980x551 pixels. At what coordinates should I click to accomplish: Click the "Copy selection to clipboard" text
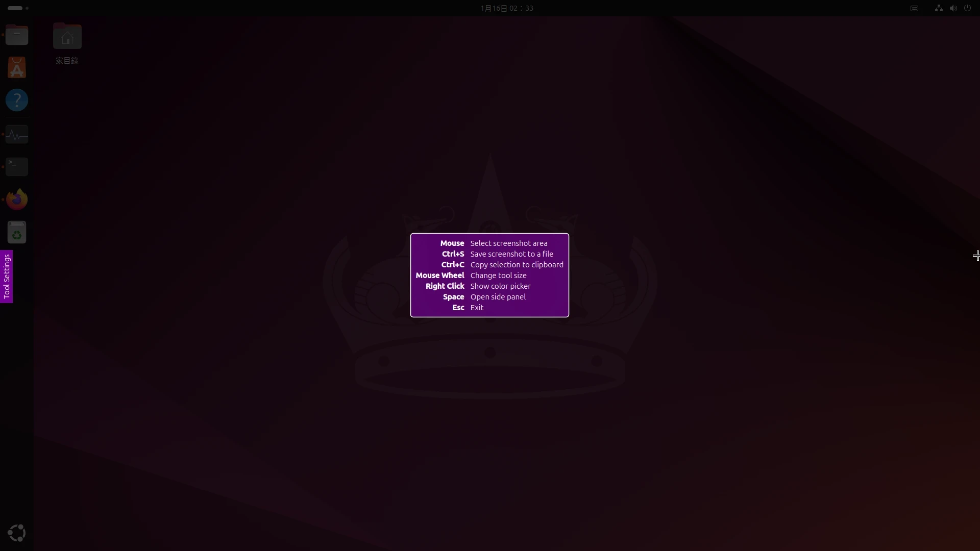(x=517, y=265)
